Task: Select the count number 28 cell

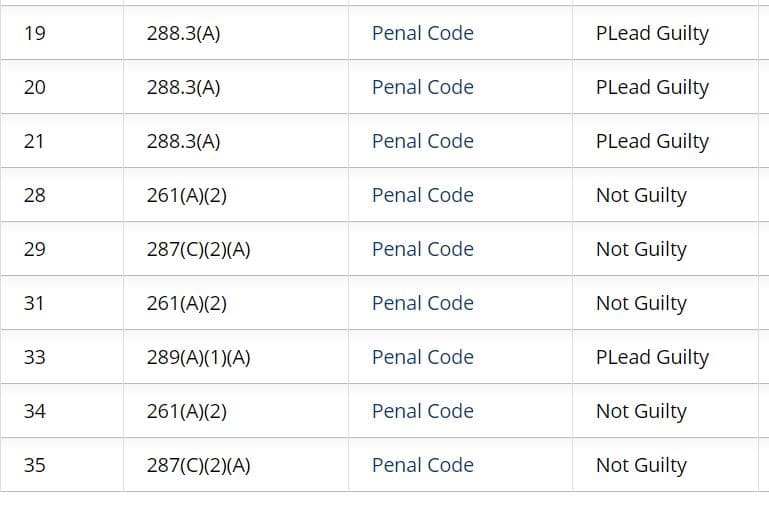Action: [x=35, y=195]
